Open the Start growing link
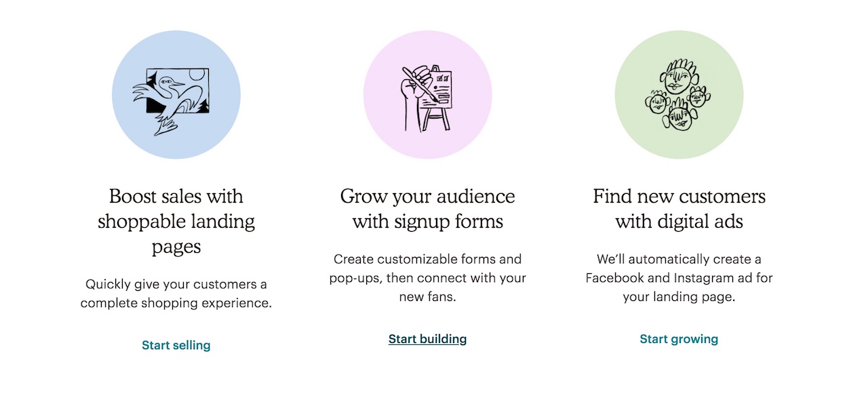The image size is (868, 404). pyautogui.click(x=679, y=339)
